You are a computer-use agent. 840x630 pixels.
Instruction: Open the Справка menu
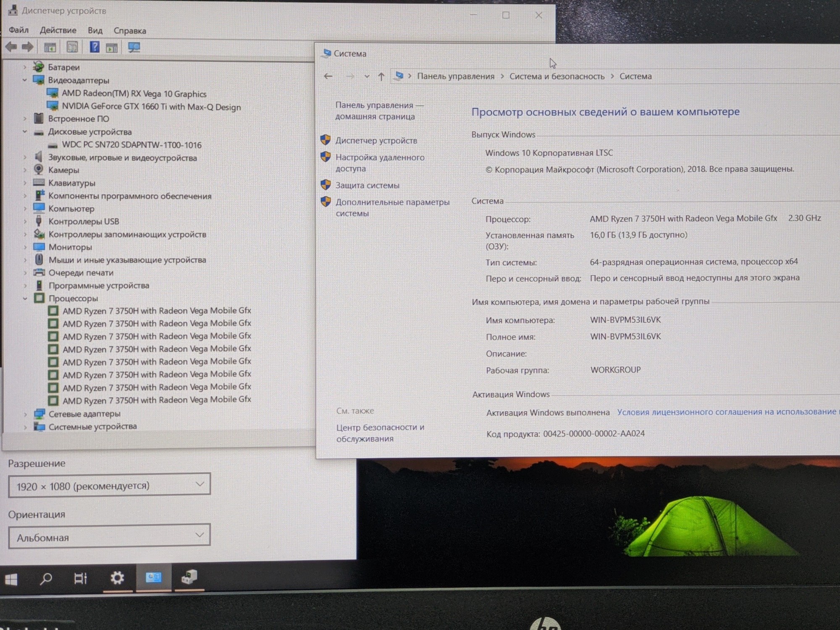tap(130, 31)
